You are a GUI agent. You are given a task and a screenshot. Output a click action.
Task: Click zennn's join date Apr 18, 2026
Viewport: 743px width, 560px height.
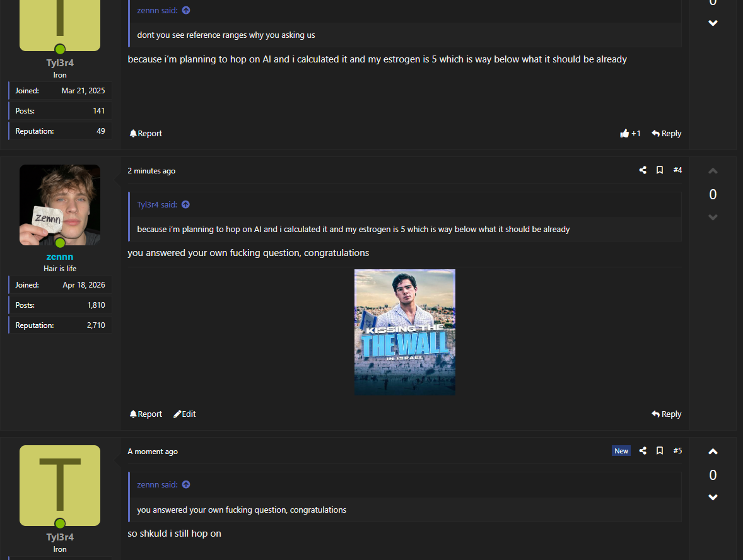pyautogui.click(x=84, y=285)
